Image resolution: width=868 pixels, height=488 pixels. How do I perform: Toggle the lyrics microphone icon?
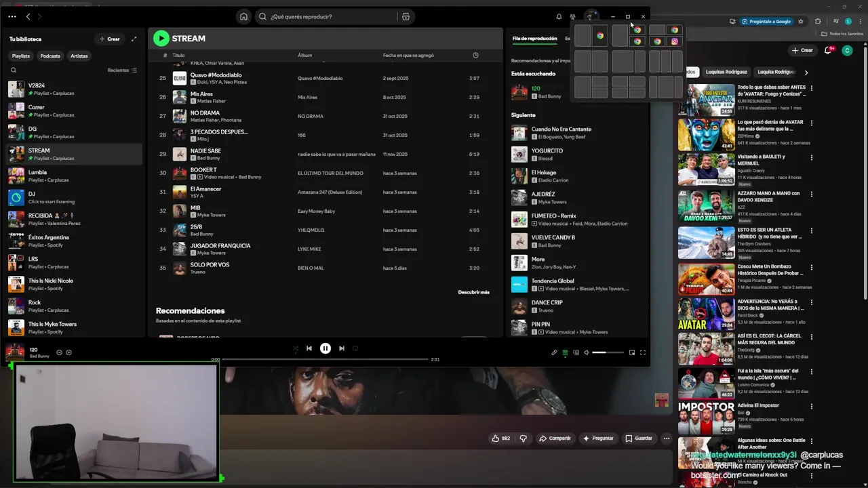(x=554, y=352)
